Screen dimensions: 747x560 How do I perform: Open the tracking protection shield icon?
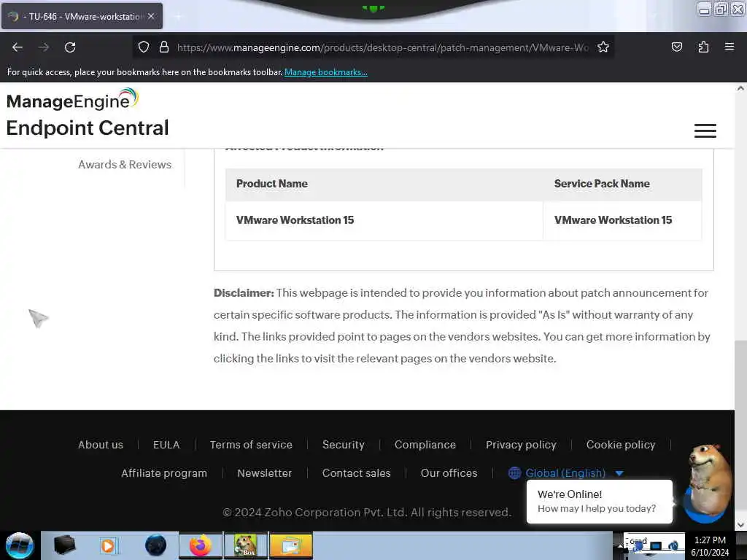tap(144, 47)
